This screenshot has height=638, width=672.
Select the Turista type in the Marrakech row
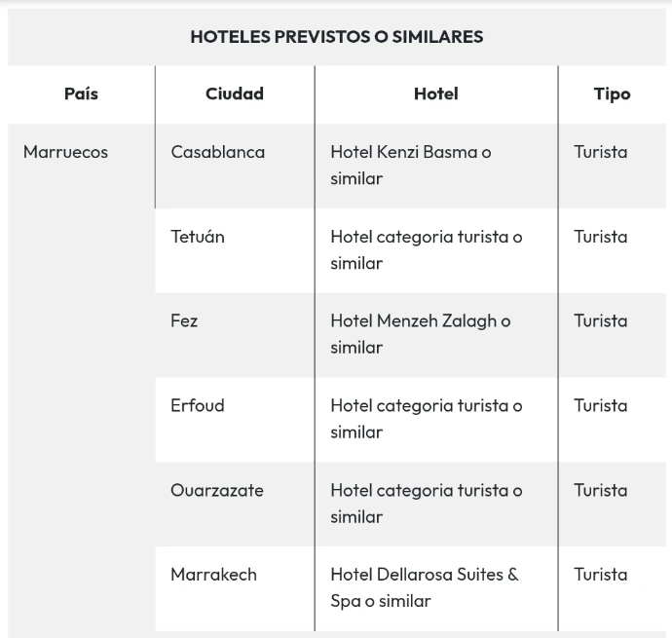(x=600, y=575)
